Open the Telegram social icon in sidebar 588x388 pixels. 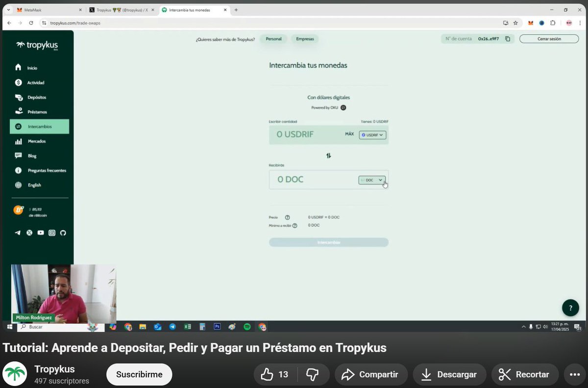[x=18, y=233]
